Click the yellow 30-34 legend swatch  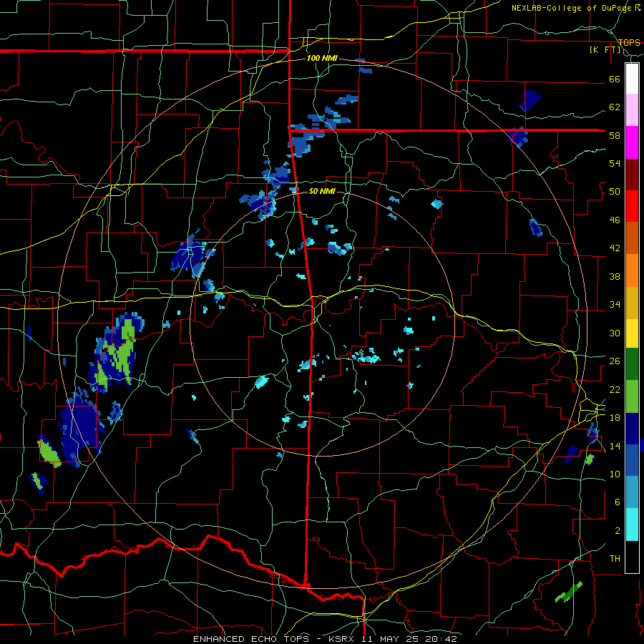pos(632,333)
